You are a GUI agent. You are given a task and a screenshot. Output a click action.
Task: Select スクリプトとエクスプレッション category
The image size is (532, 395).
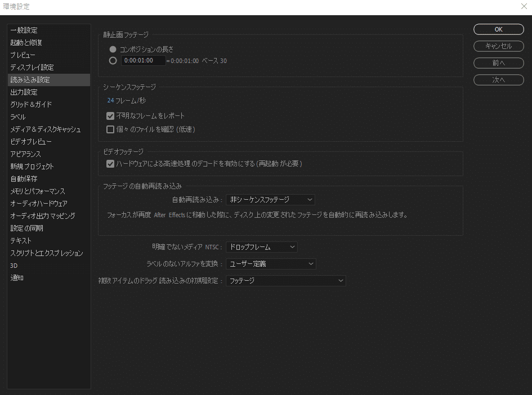pyautogui.click(x=49, y=253)
